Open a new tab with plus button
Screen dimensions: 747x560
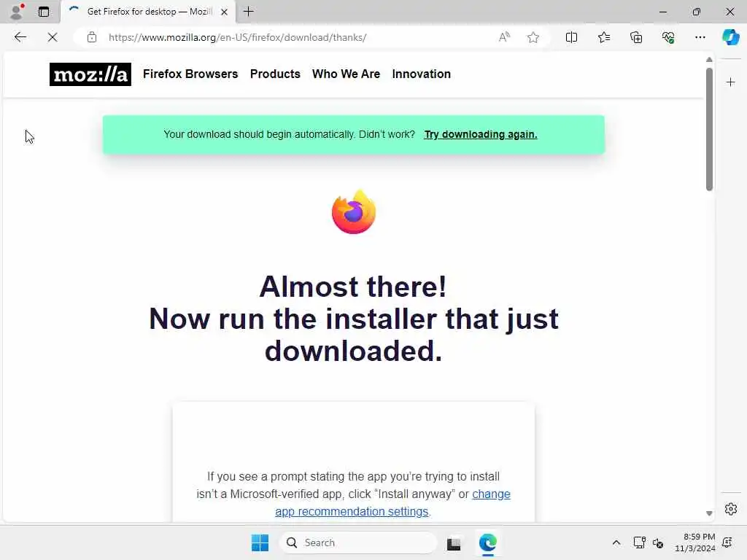coord(248,12)
